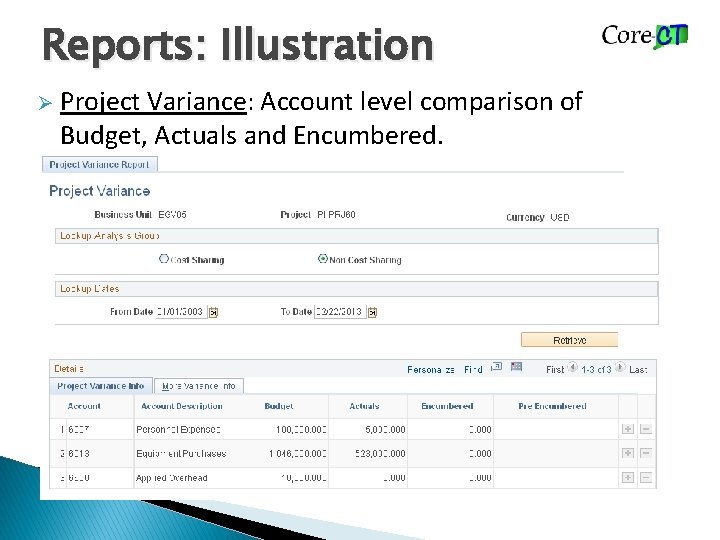This screenshot has height=540, width=720.
Task: Go to previous rows arrow near First
Action: (x=573, y=367)
